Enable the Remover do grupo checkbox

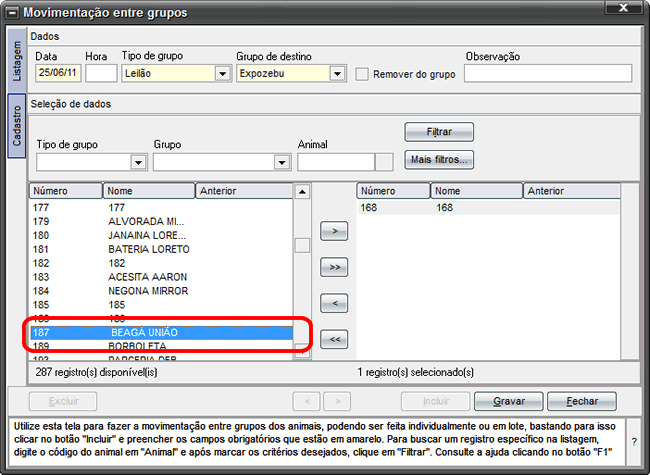click(x=362, y=73)
